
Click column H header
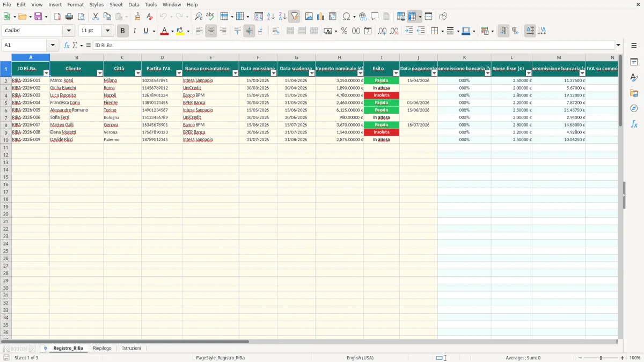pos(339,57)
